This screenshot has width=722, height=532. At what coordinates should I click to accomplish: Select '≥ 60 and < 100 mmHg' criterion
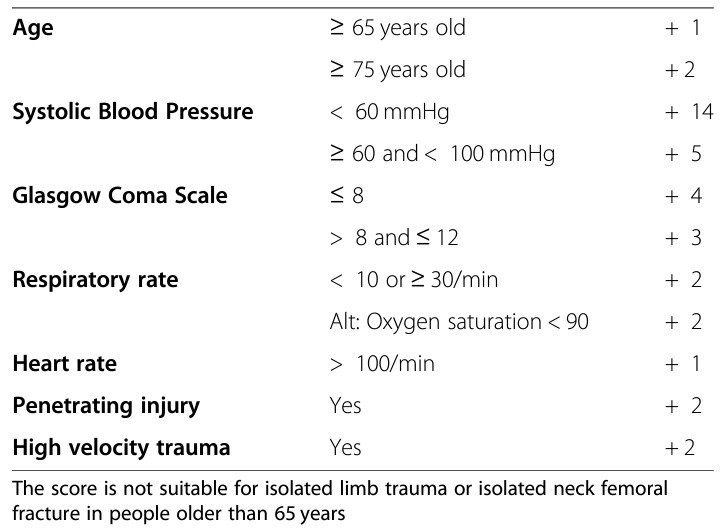click(443, 154)
